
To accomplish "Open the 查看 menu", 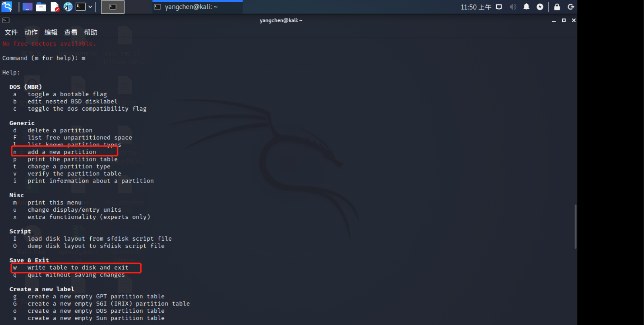I will coord(71,32).
